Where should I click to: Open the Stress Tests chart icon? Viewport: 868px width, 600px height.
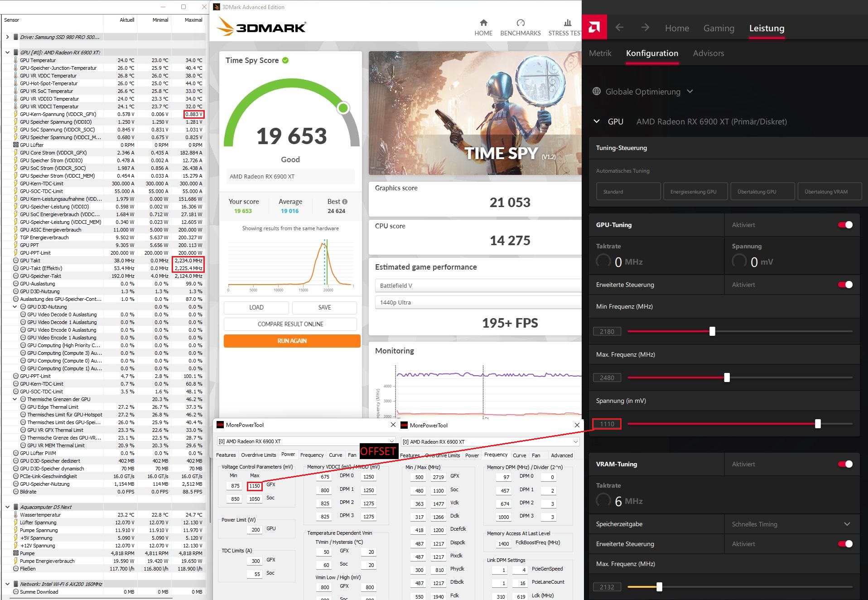(x=567, y=23)
